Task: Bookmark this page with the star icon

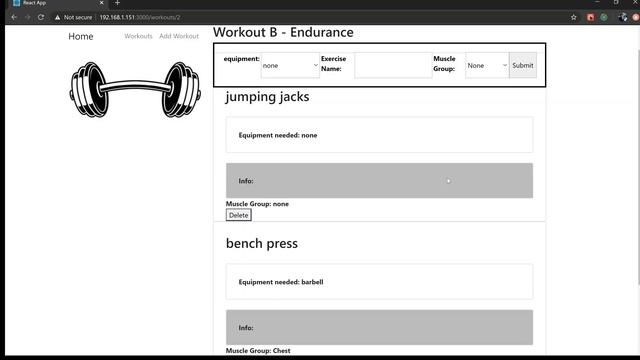Action: tap(573, 17)
